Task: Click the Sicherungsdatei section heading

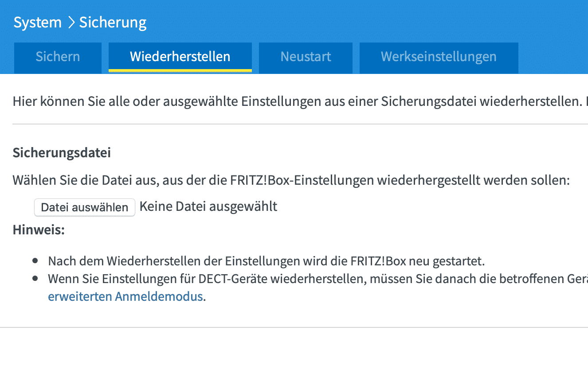Action: pos(62,153)
